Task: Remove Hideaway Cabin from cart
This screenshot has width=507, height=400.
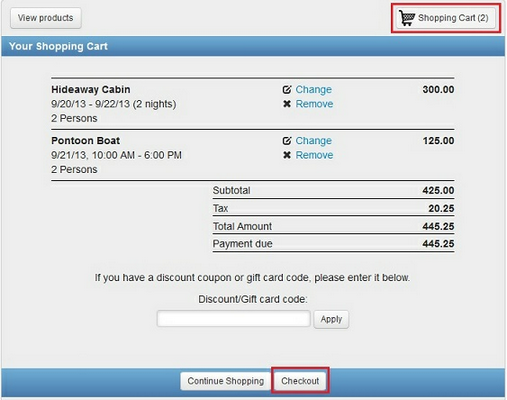Action: coord(314,104)
